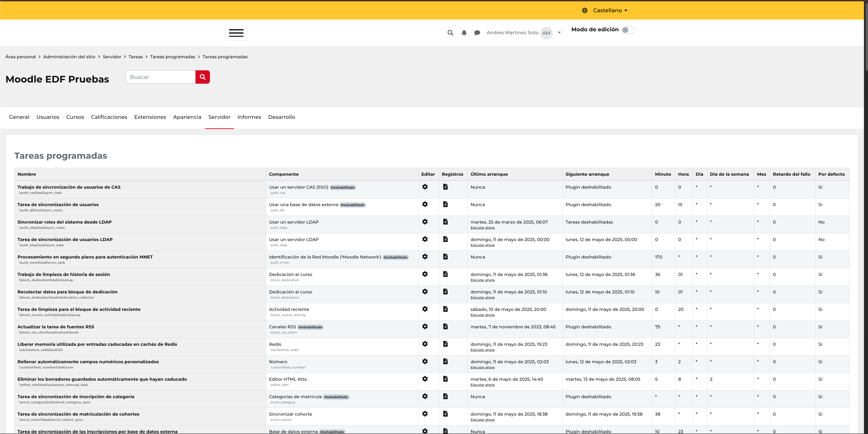Viewport: 868px width, 434px height.
Task: Click the Siguiente arranque column header
Action: tap(587, 174)
